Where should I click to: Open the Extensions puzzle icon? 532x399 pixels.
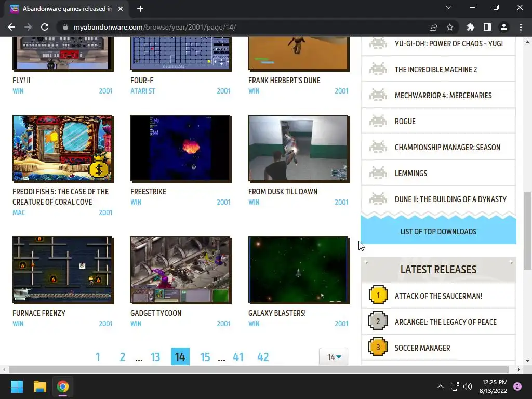point(471,27)
